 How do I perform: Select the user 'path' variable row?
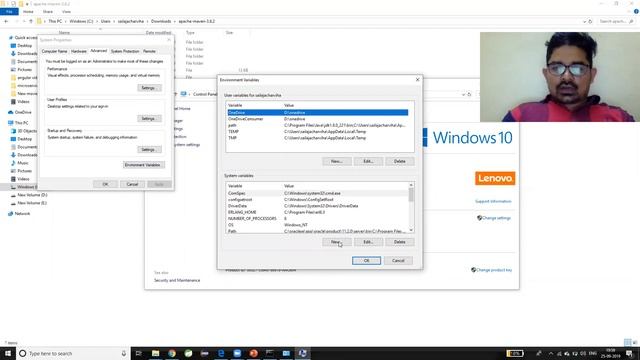pyautogui.click(x=318, y=125)
